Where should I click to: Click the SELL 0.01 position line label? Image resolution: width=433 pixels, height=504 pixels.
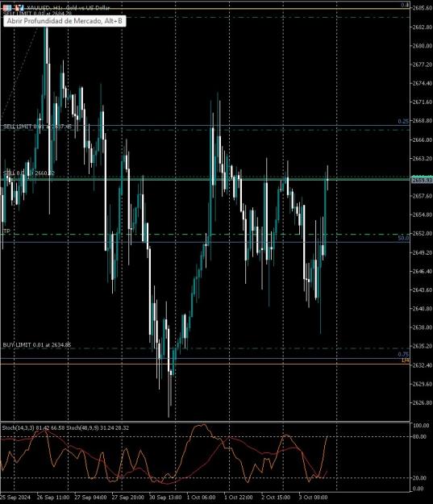29,173
